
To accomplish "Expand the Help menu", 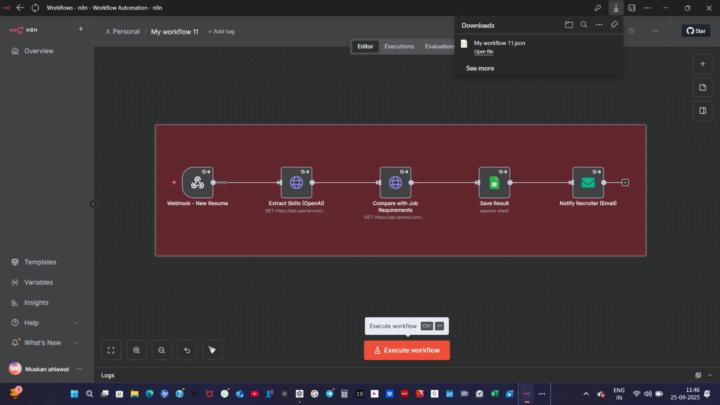I will (46, 323).
